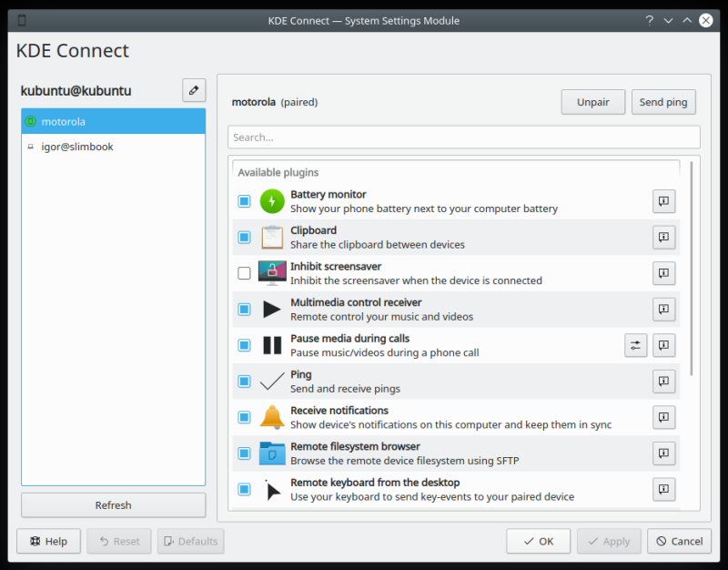This screenshot has height=570, width=728.
Task: Click the Defaults button
Action: pos(190,541)
